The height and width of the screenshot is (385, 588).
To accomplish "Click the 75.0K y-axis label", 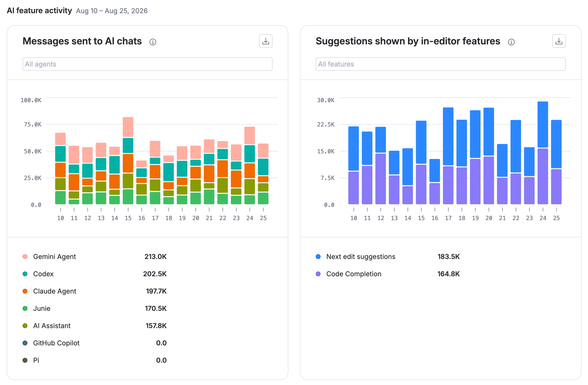I will click(33, 124).
